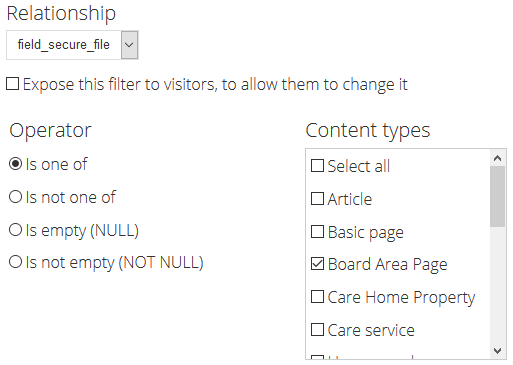The image size is (513, 365).
Task: Enable Expose this filter to visitors checkbox
Action: (x=13, y=84)
